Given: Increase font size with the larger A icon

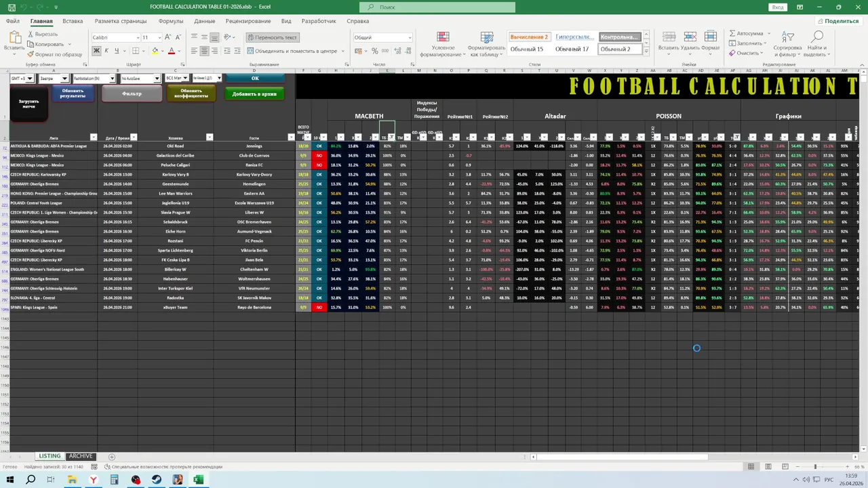Looking at the screenshot, I should click(x=168, y=37).
